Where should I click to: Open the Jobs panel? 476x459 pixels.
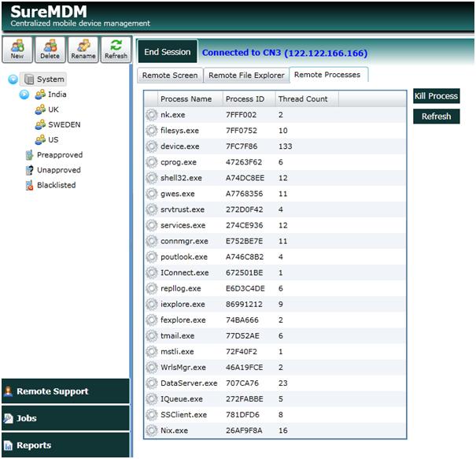(65, 418)
